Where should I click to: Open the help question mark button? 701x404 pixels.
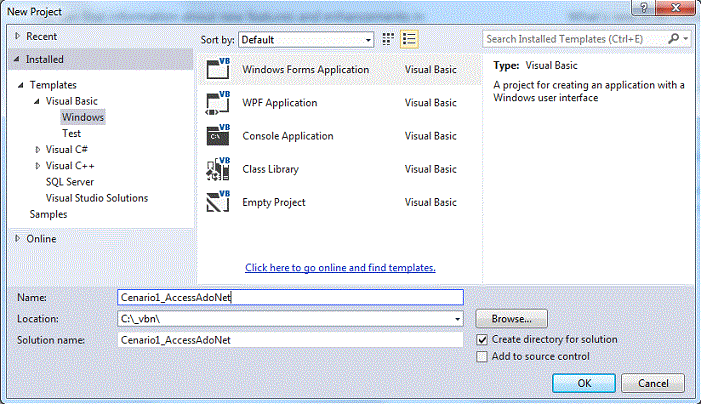pyautogui.click(x=644, y=8)
